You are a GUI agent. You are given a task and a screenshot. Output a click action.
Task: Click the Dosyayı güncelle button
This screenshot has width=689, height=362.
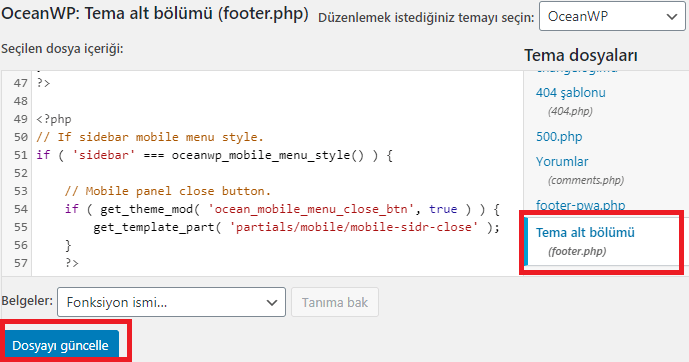coord(61,345)
